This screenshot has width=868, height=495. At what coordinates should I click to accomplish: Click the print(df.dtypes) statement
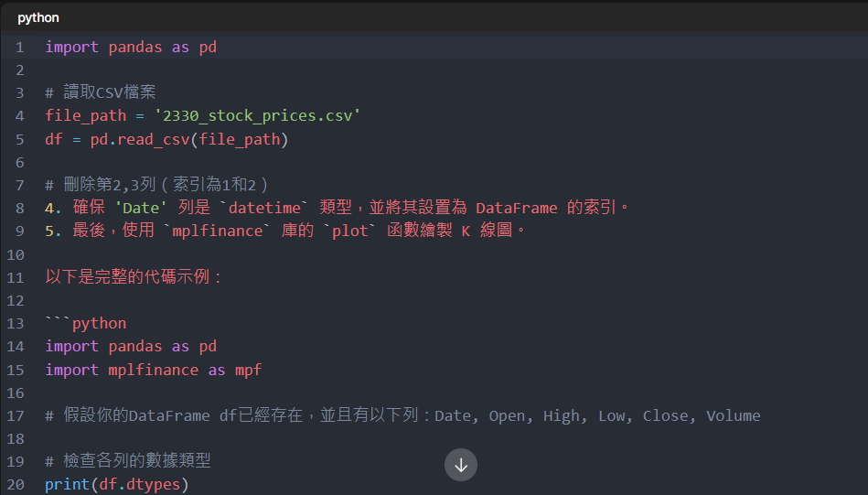click(116, 484)
